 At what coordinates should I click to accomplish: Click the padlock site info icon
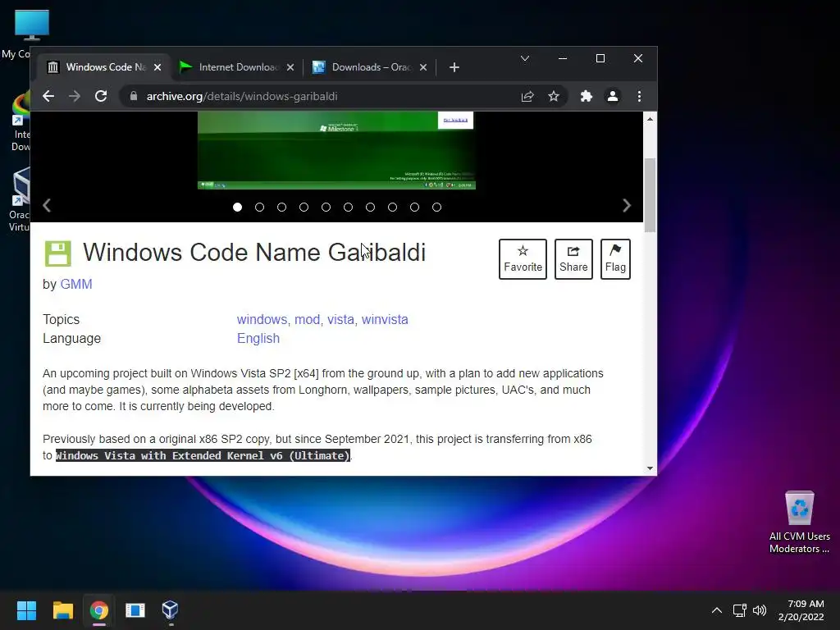pyautogui.click(x=134, y=97)
